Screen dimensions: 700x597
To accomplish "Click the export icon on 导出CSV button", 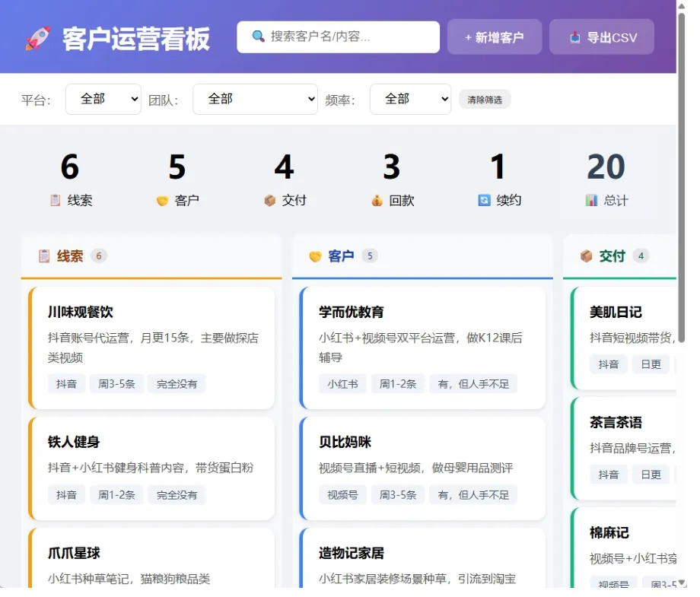I will coord(575,37).
